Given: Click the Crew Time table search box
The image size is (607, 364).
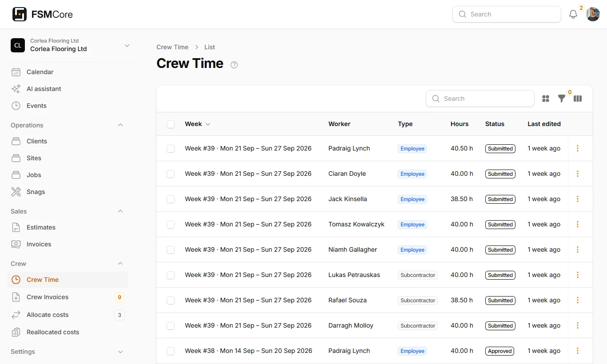Looking at the screenshot, I should pyautogui.click(x=480, y=99).
